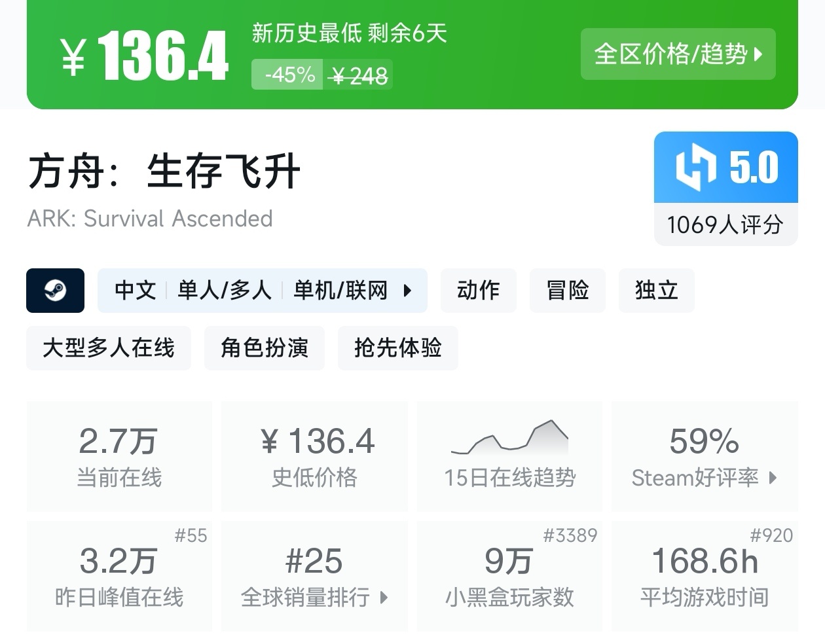
Task: Expand the 全球销量排行 #25 ranking
Action: (315, 576)
